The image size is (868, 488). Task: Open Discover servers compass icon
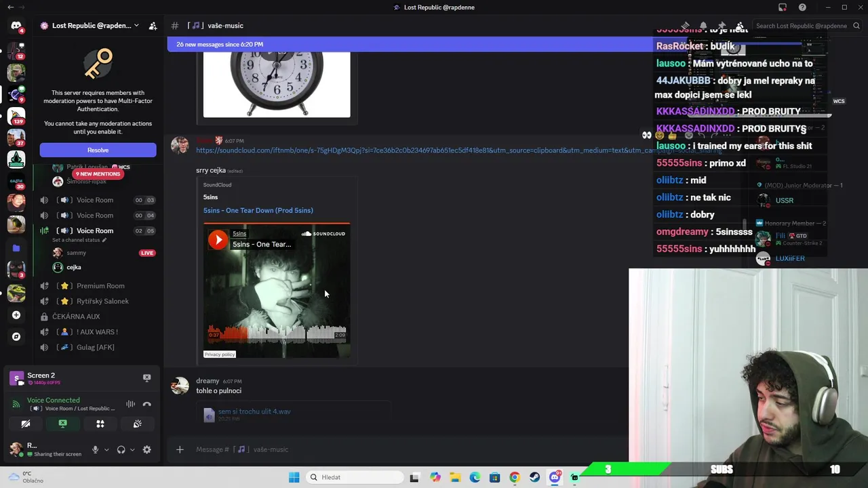click(x=16, y=337)
